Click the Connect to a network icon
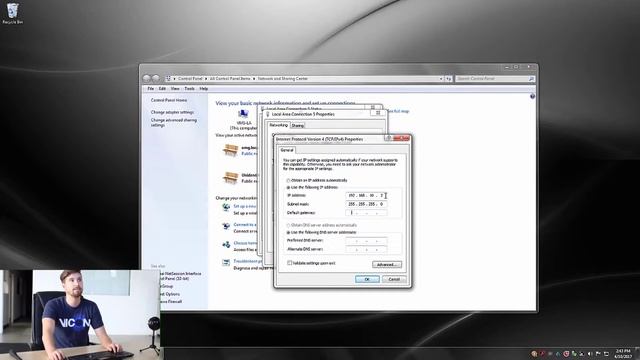 [x=226, y=226]
